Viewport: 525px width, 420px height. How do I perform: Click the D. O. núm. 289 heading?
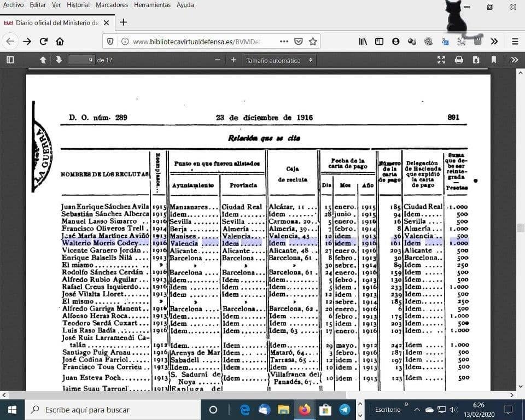point(98,118)
